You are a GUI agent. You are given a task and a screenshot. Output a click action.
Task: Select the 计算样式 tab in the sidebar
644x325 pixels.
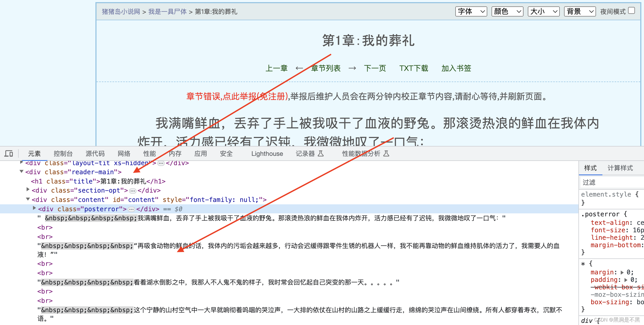coord(620,168)
